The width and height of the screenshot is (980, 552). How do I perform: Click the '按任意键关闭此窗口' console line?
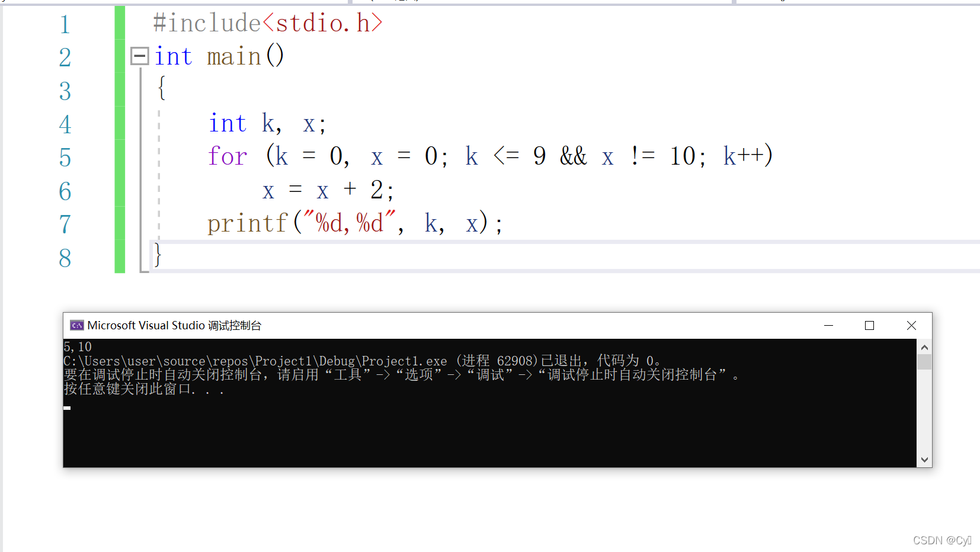[144, 389]
